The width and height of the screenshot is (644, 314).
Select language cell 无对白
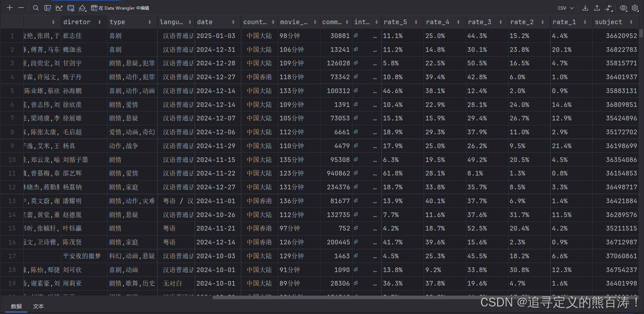(176, 283)
